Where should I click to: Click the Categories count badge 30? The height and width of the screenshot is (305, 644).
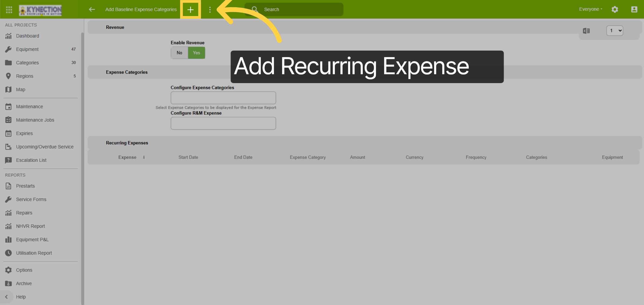click(74, 63)
